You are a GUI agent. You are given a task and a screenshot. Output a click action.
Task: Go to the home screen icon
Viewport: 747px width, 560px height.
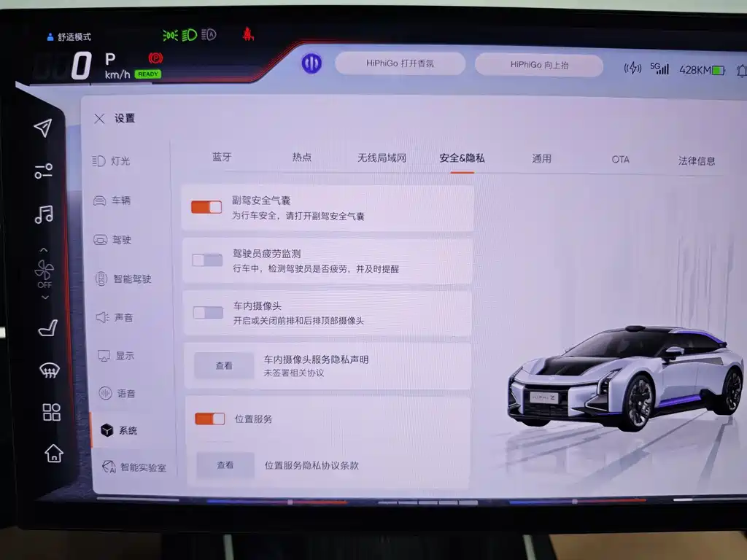[x=54, y=453]
